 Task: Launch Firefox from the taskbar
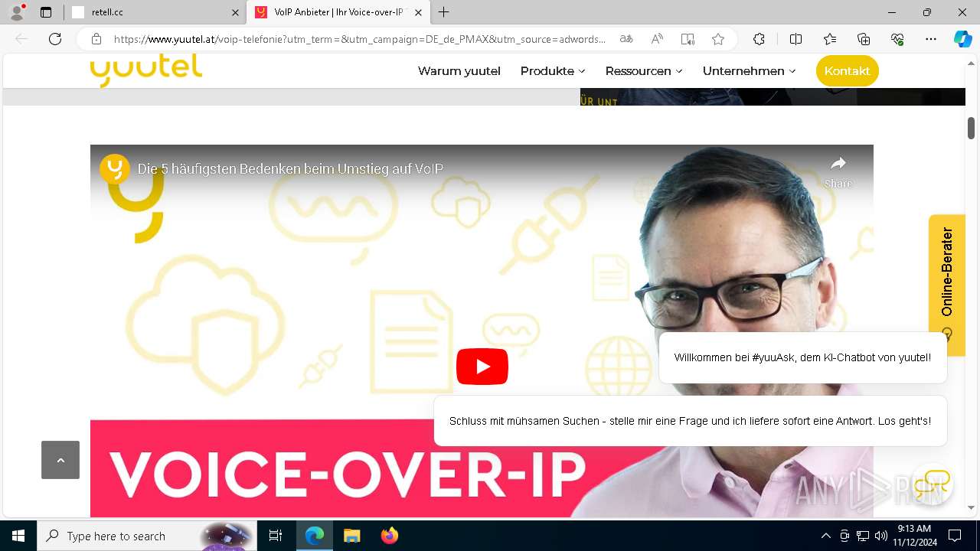[390, 536]
